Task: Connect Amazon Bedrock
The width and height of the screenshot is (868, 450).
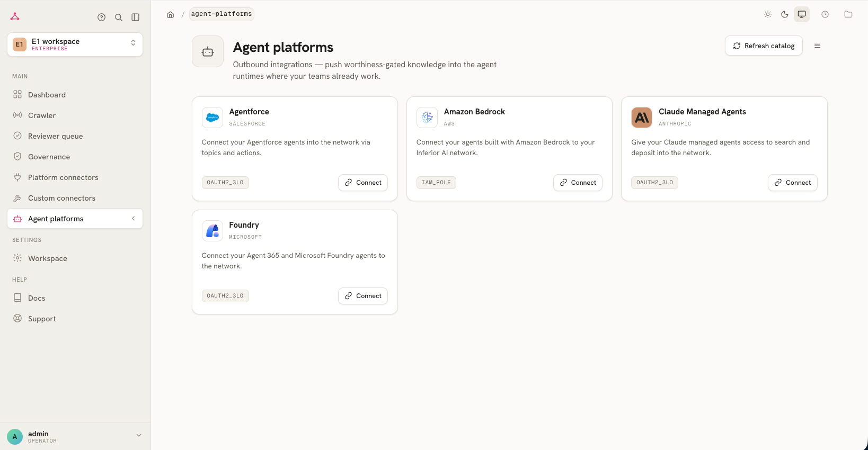Action: click(578, 183)
